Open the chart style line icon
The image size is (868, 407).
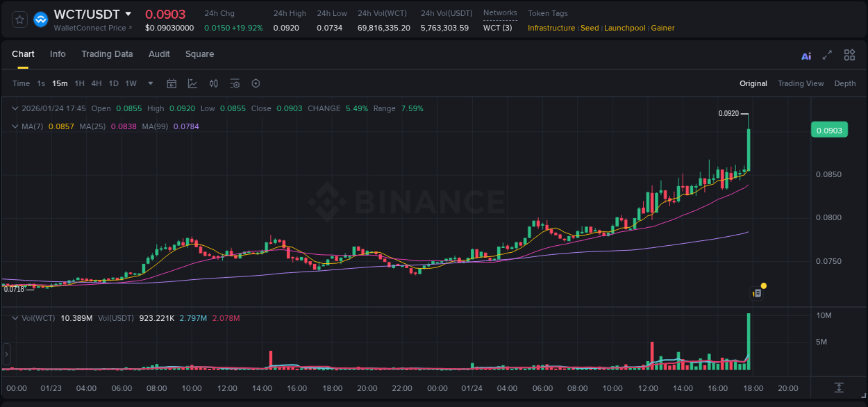192,83
